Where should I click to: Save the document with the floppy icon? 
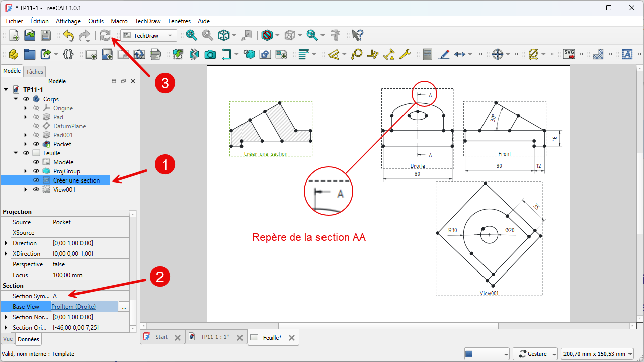pos(45,35)
